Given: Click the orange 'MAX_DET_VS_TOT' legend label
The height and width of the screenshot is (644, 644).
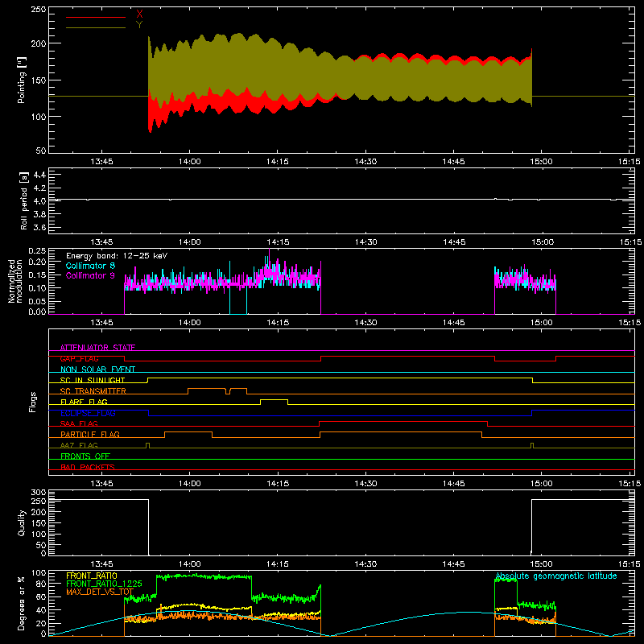Looking at the screenshot, I should click(100, 592).
